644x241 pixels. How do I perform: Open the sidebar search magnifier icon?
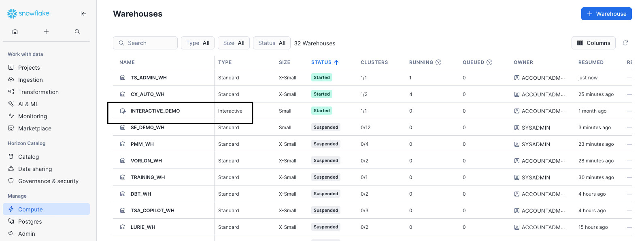pos(77,32)
